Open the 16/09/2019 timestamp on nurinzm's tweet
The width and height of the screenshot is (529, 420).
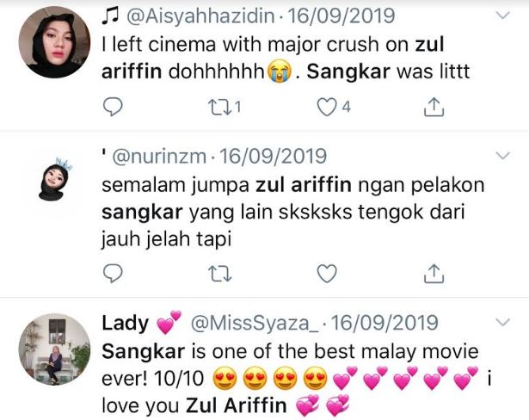pos(273,156)
